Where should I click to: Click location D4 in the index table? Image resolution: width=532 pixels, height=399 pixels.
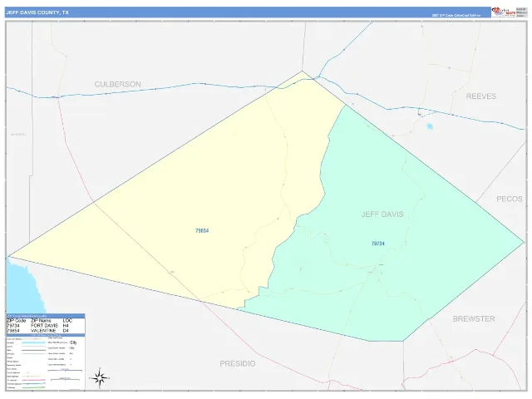[x=66, y=331]
